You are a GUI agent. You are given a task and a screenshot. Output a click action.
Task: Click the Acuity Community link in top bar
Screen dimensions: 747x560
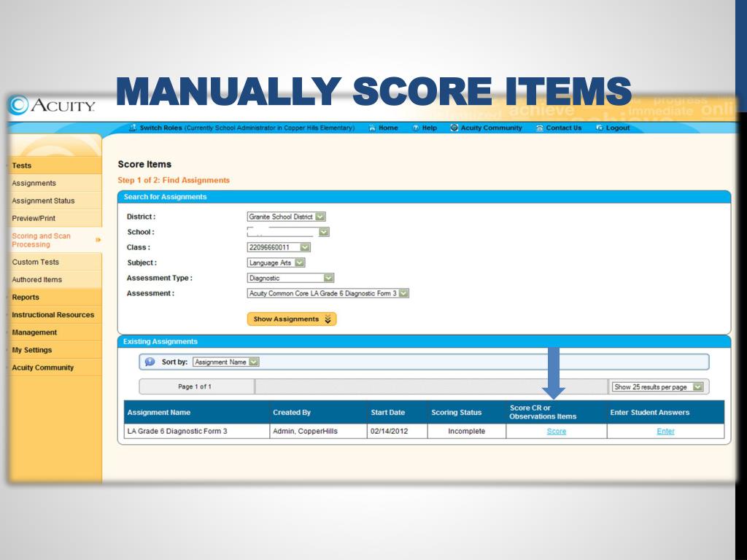[491, 128]
